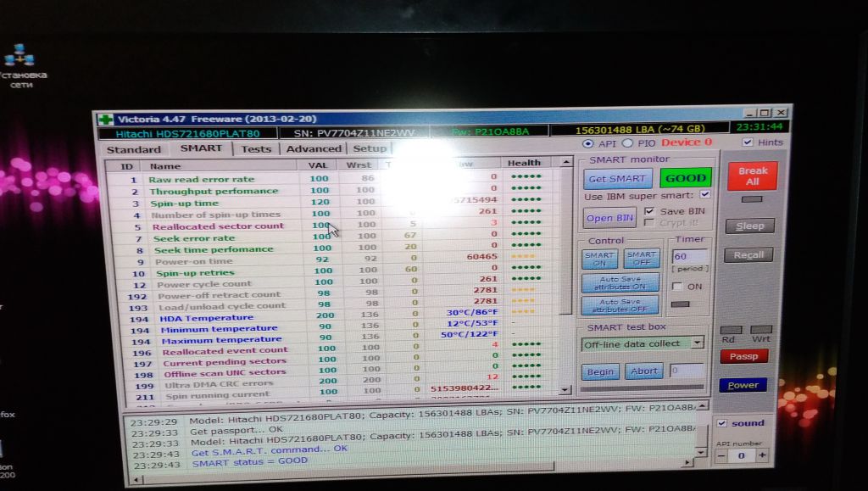The width and height of the screenshot is (868, 491).
Task: Click the Power button
Action: coord(743,385)
